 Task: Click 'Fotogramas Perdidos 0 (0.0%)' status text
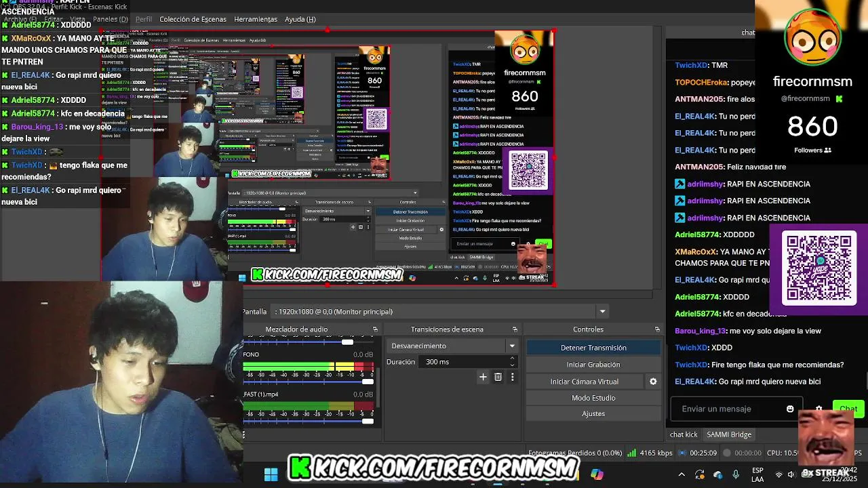pyautogui.click(x=575, y=453)
